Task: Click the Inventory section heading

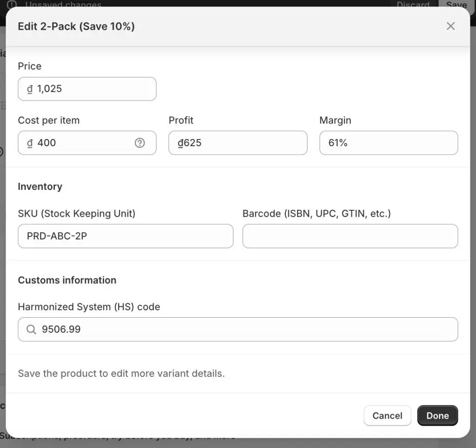Action: pyautogui.click(x=40, y=187)
